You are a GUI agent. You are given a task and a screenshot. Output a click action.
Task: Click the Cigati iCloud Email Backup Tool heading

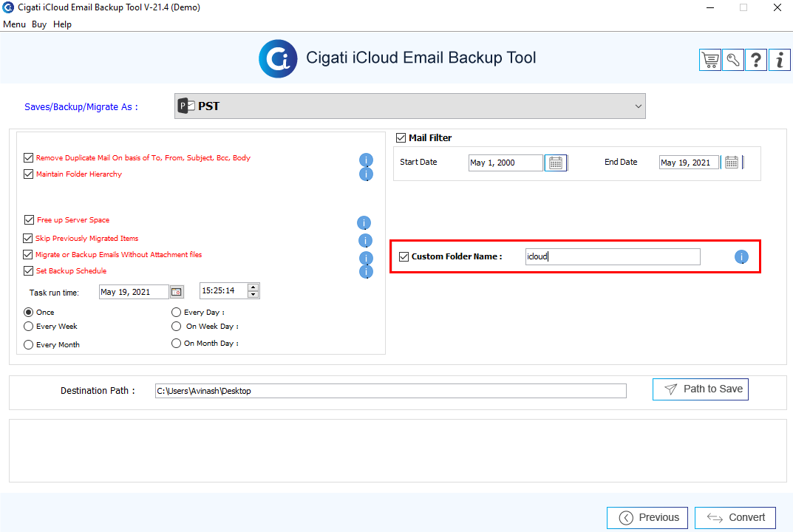(421, 58)
